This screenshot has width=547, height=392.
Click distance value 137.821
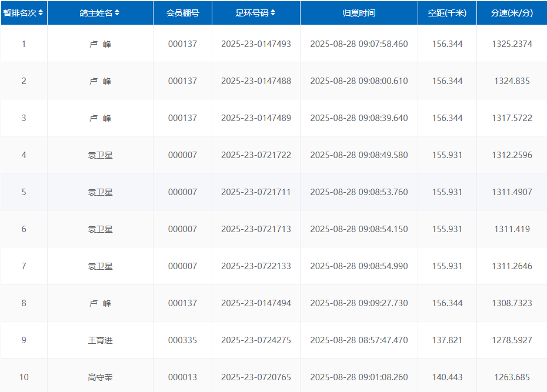[x=447, y=340]
